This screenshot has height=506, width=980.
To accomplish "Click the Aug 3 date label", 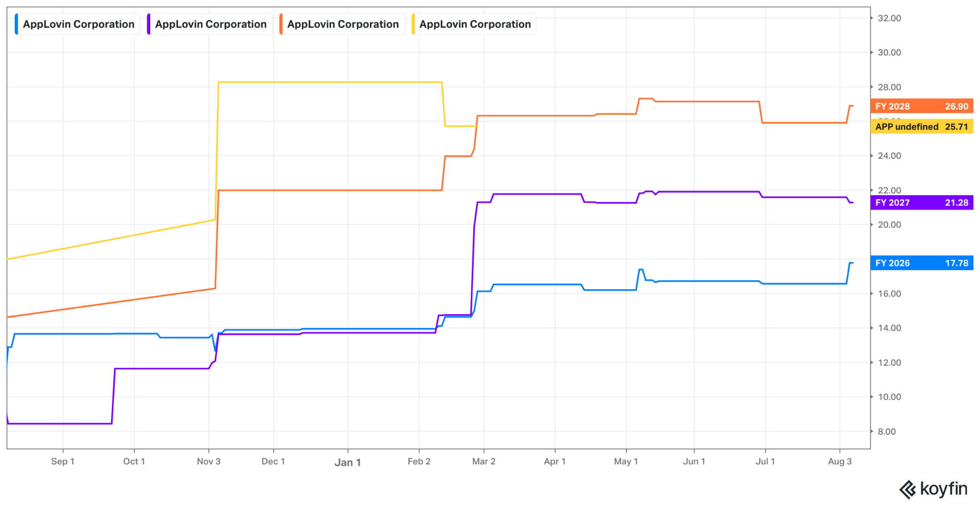I will click(840, 462).
